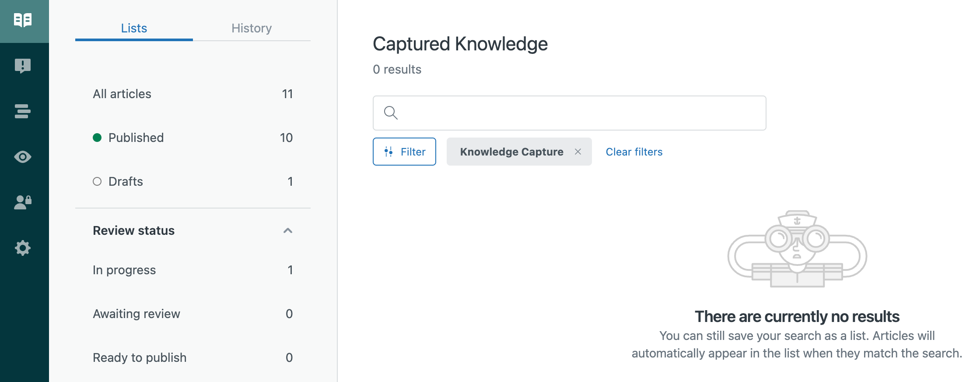Click the Clear filters link
980x382 pixels.
[x=634, y=152]
